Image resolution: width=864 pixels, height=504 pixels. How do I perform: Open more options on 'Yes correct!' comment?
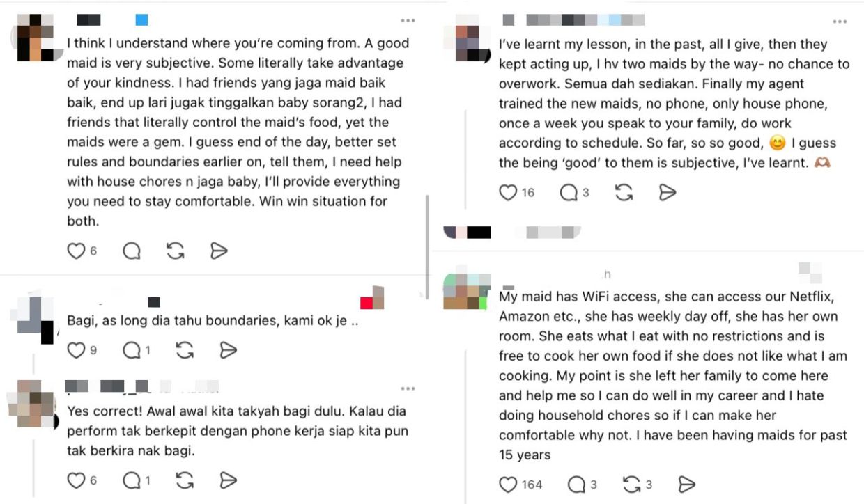point(408,388)
